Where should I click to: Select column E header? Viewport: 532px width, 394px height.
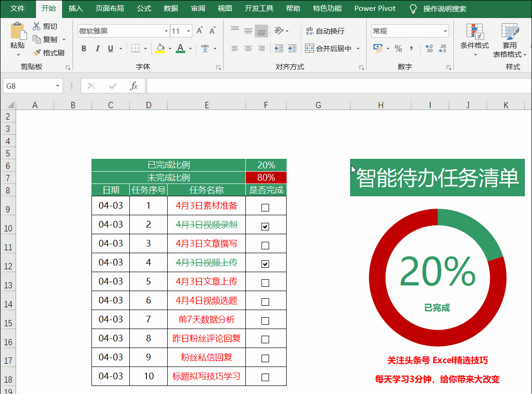point(206,105)
